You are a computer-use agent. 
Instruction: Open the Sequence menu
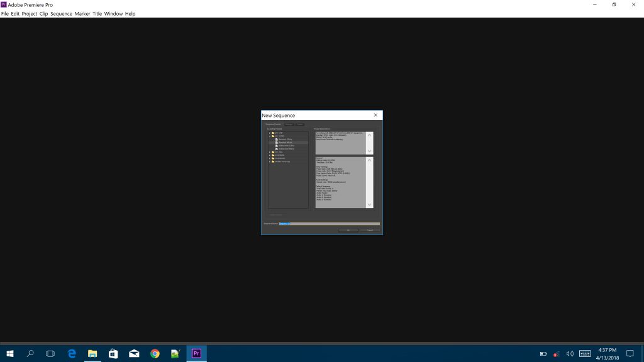(61, 14)
